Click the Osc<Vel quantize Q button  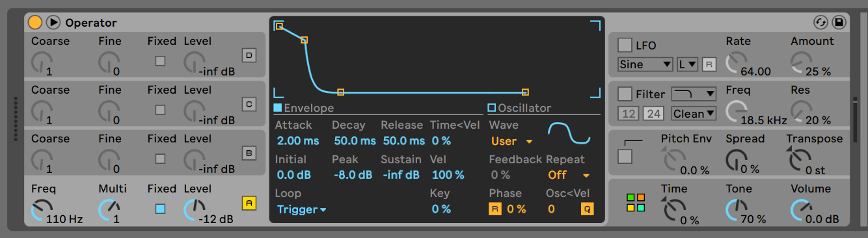[x=588, y=209]
